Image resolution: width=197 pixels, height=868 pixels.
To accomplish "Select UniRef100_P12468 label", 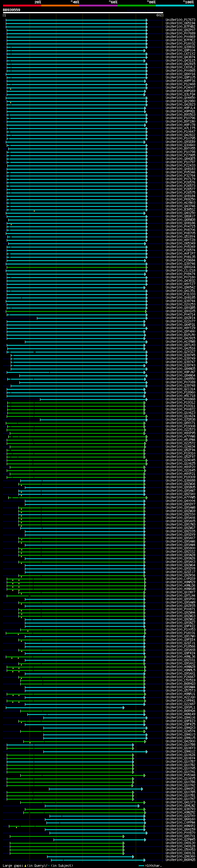I will tap(180, 84).
